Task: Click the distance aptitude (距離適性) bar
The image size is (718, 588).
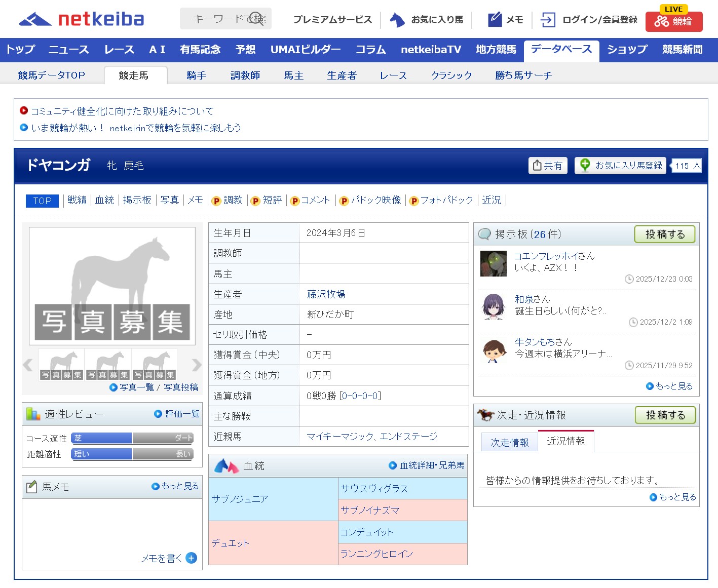Action: 132,454
